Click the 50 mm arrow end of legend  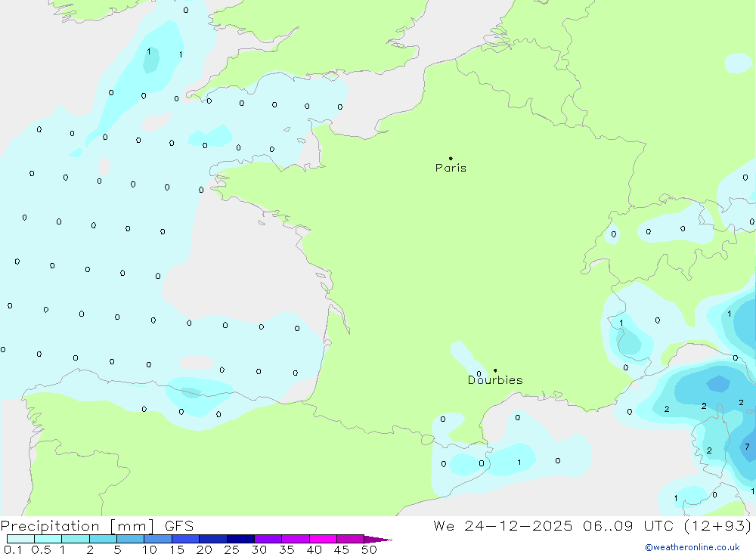[377, 540]
